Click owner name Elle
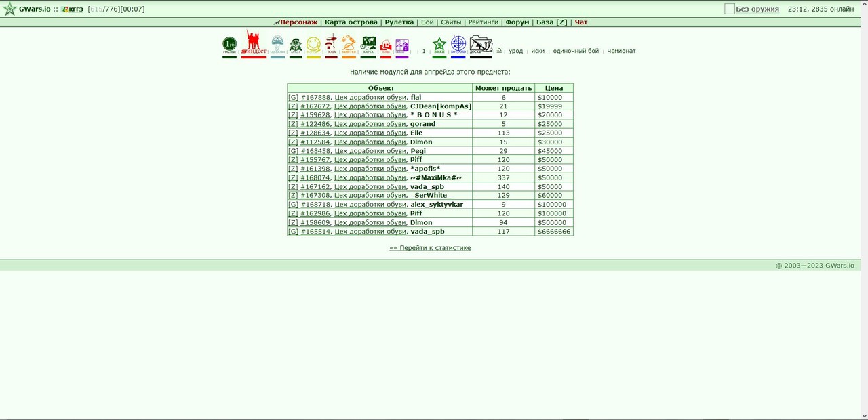Screen dimensions: 868x420 (x=416, y=133)
